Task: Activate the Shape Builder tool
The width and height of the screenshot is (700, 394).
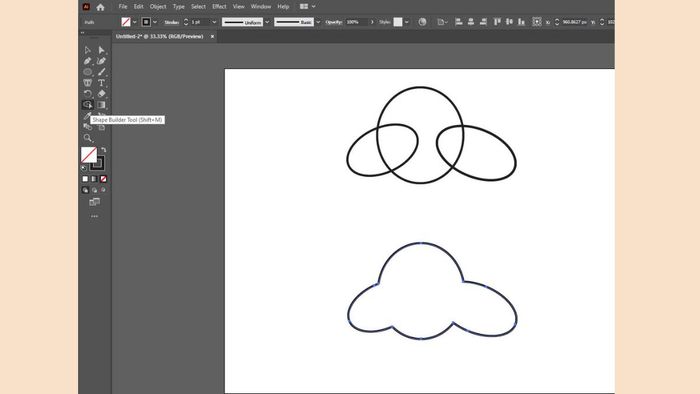Action: tap(88, 105)
